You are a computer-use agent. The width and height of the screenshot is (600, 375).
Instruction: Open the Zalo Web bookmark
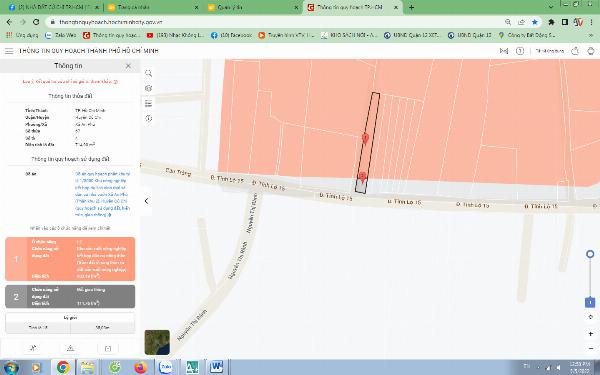click(60, 35)
